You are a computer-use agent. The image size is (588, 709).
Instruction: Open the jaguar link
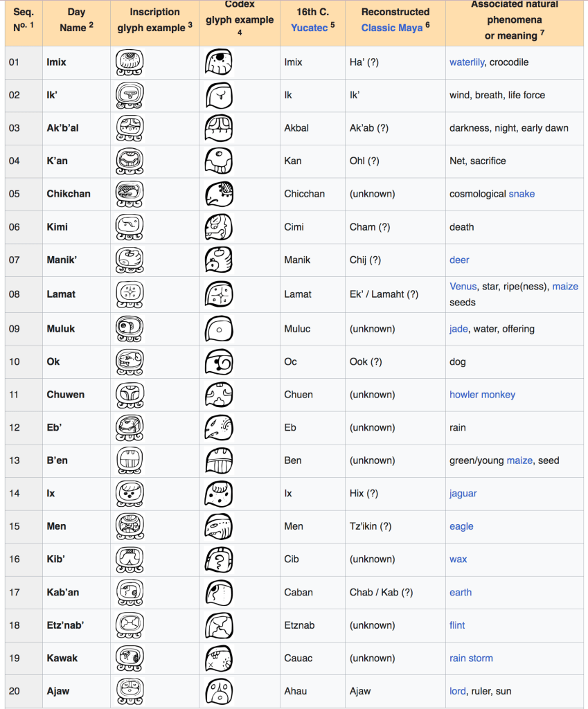463,493
